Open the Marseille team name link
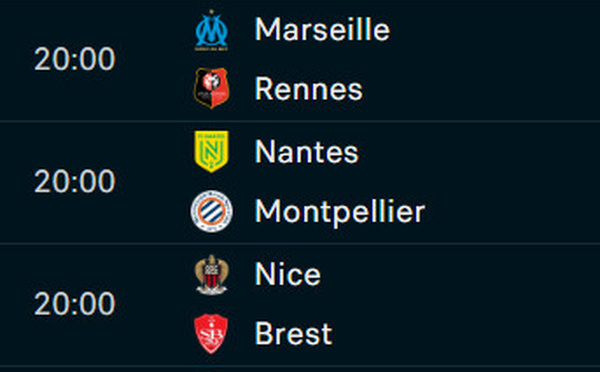 click(x=322, y=29)
